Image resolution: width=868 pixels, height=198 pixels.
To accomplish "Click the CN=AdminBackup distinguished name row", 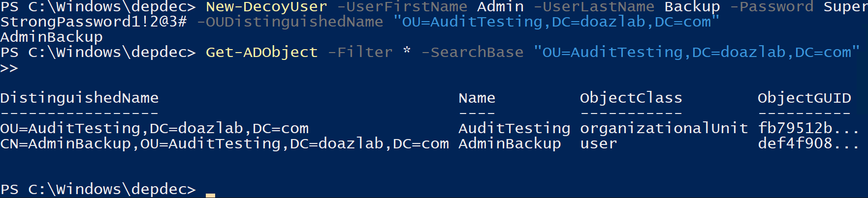I will (225, 143).
